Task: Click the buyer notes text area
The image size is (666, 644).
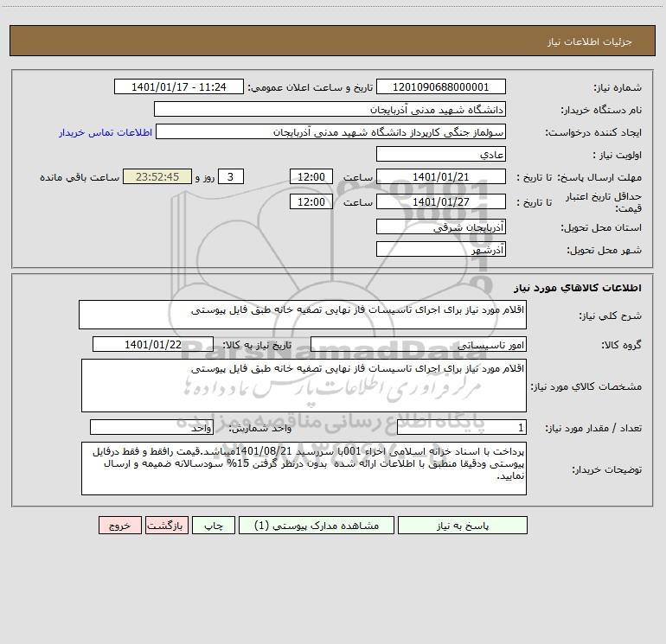Action: tap(304, 469)
